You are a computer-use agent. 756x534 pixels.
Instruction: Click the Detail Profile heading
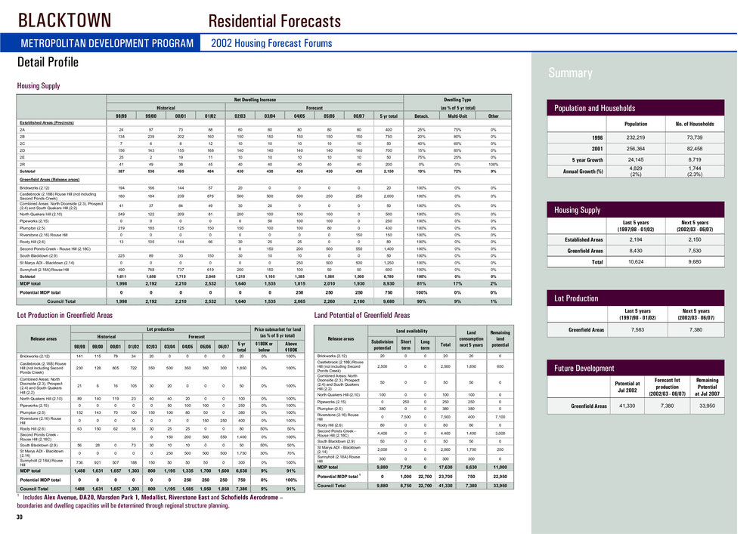[48, 62]
